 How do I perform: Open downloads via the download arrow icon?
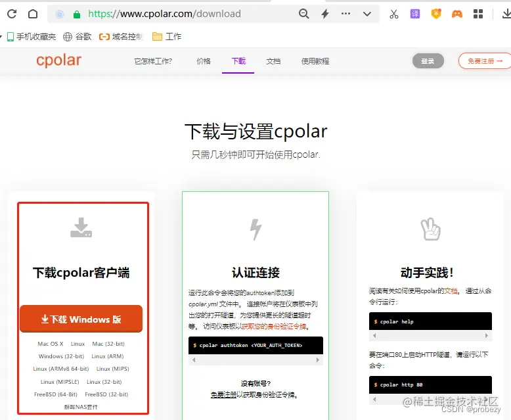(x=507, y=14)
